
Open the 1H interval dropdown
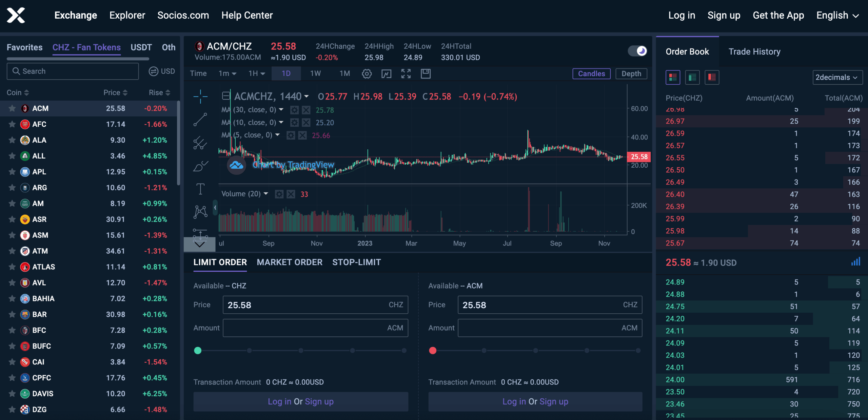pos(257,73)
